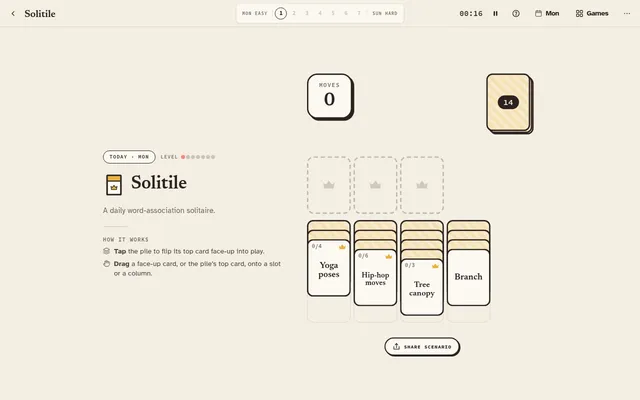640x400 pixels.
Task: Click the red level indicator dot
Action: tap(183, 157)
